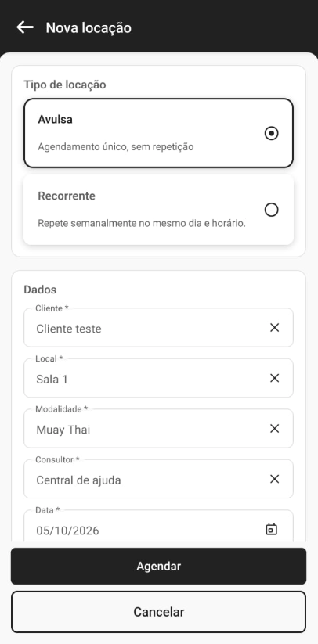Click the Nova locação page title
The width and height of the screenshot is (318, 644).
click(x=89, y=28)
